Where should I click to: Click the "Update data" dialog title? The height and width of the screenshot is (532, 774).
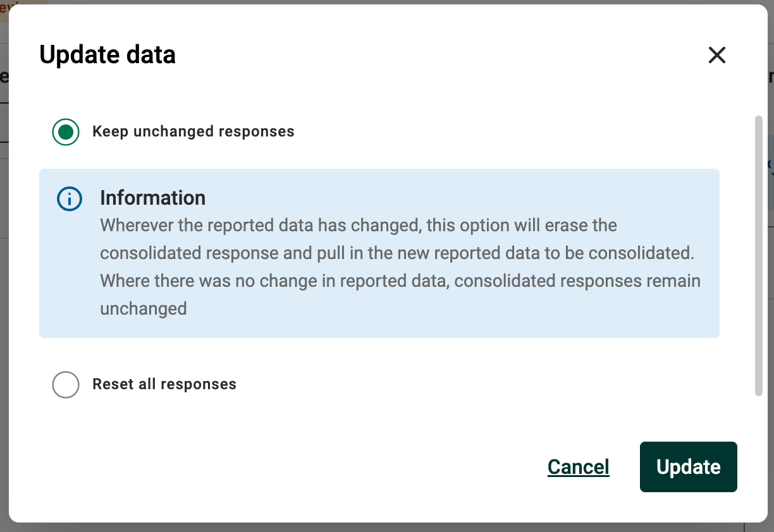107,55
